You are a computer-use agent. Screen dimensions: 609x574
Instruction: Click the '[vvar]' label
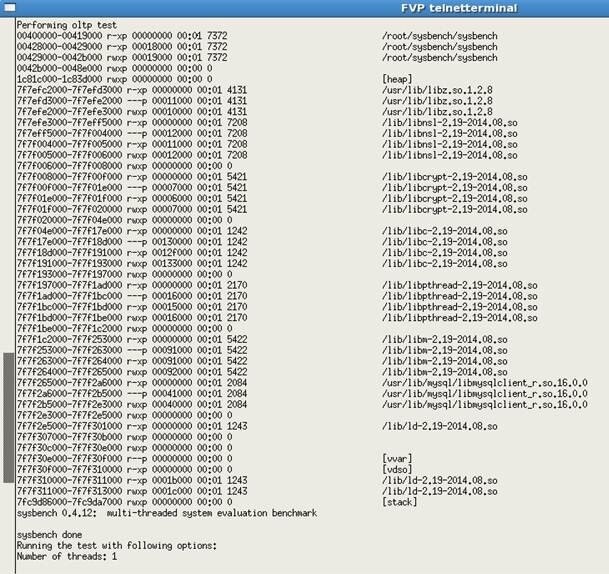pos(397,459)
